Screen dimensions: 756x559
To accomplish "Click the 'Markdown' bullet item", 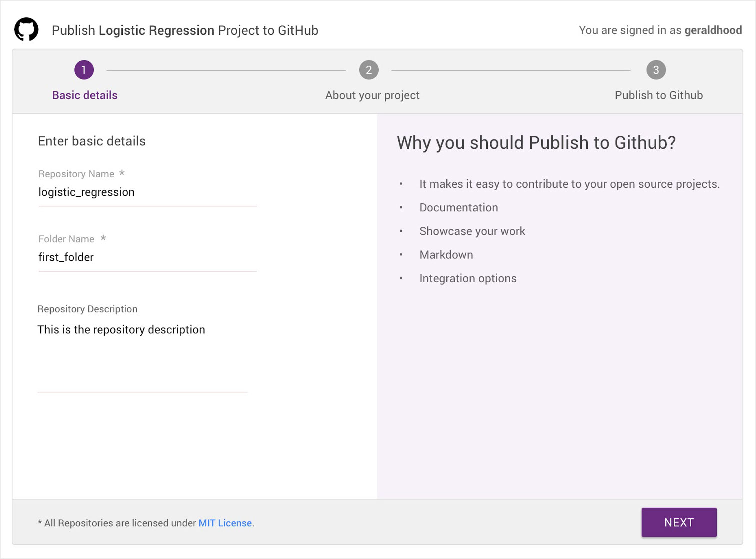I will click(446, 255).
